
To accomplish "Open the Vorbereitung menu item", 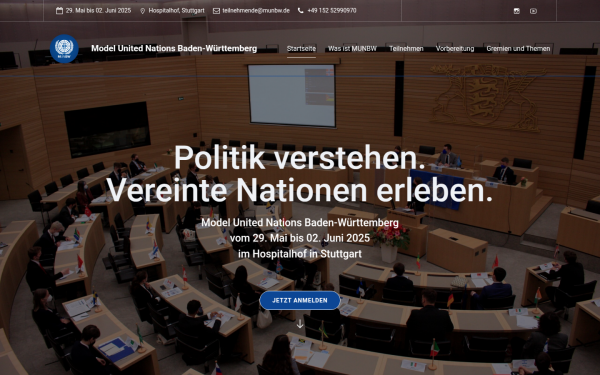I will [455, 49].
